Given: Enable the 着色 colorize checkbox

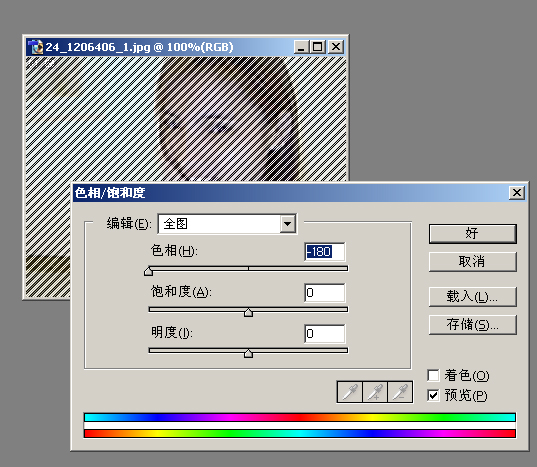Looking at the screenshot, I should [x=434, y=375].
